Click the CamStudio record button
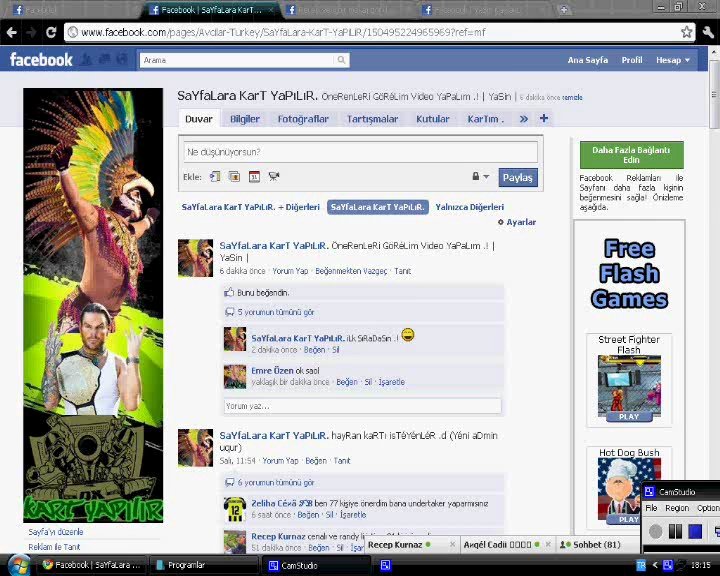Viewport: 720px width, 576px height. pos(656,532)
